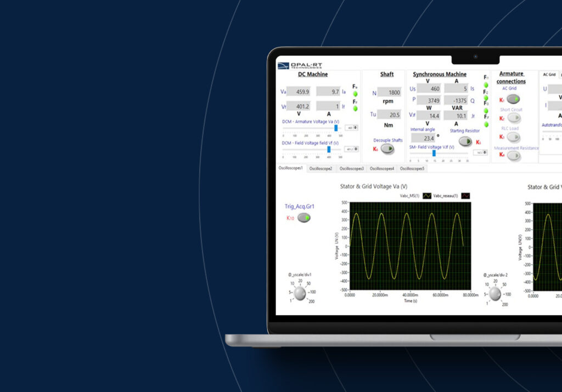Toggle the K6 Decouple Shafts switch

click(387, 149)
